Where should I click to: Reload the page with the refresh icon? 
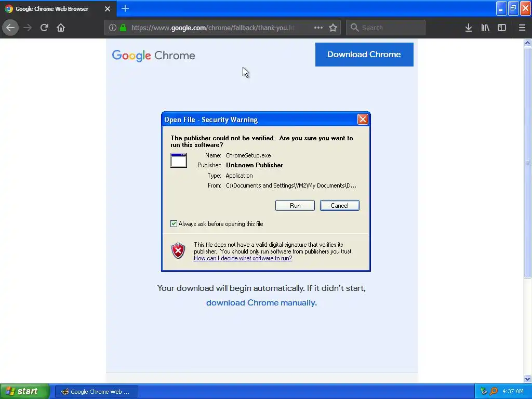point(44,28)
